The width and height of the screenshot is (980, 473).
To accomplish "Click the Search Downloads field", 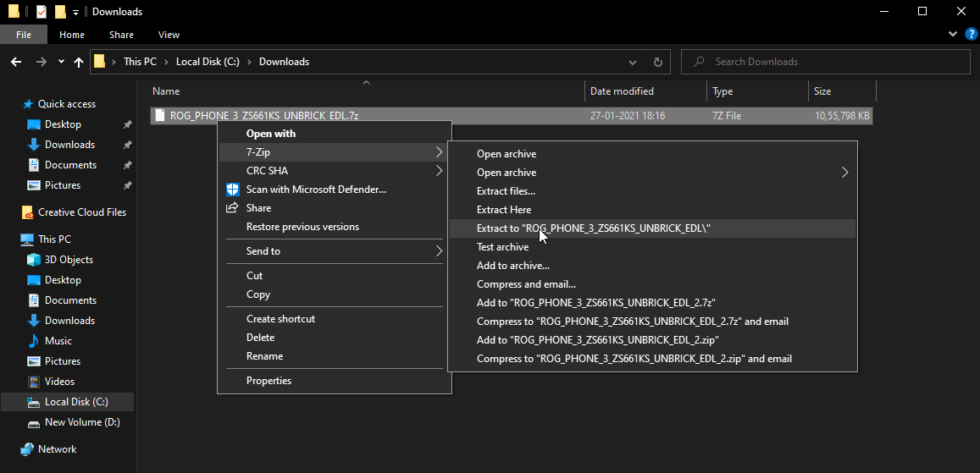I will 825,62.
